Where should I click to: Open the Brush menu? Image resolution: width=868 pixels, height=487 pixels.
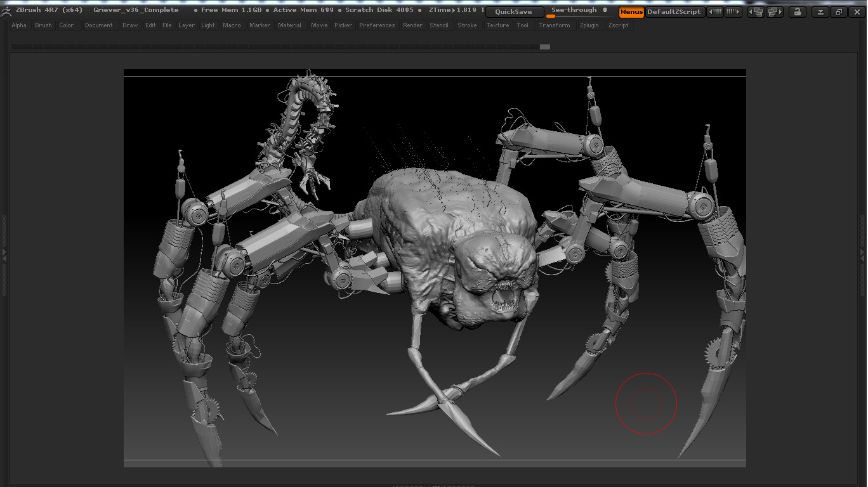point(43,25)
